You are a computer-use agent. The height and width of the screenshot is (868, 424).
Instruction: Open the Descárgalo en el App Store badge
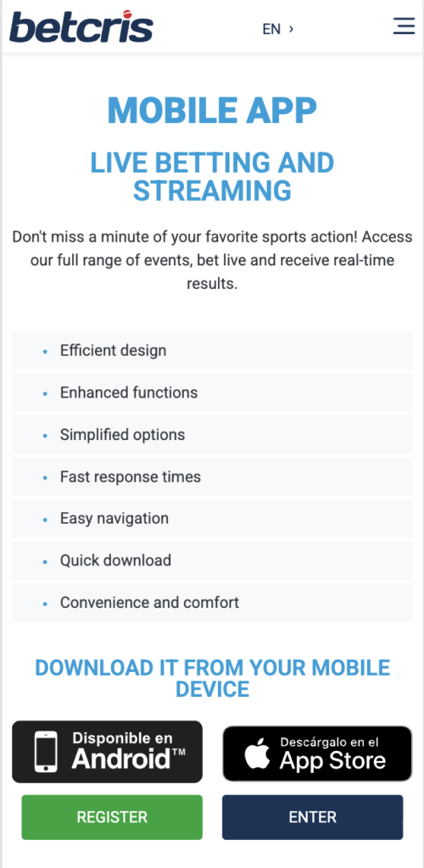(x=318, y=754)
